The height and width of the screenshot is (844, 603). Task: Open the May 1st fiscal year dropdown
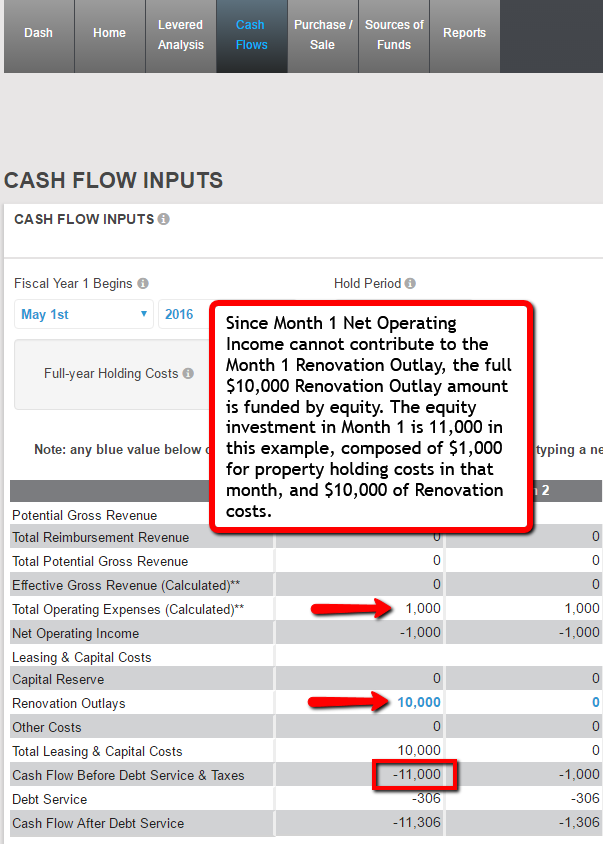click(84, 314)
